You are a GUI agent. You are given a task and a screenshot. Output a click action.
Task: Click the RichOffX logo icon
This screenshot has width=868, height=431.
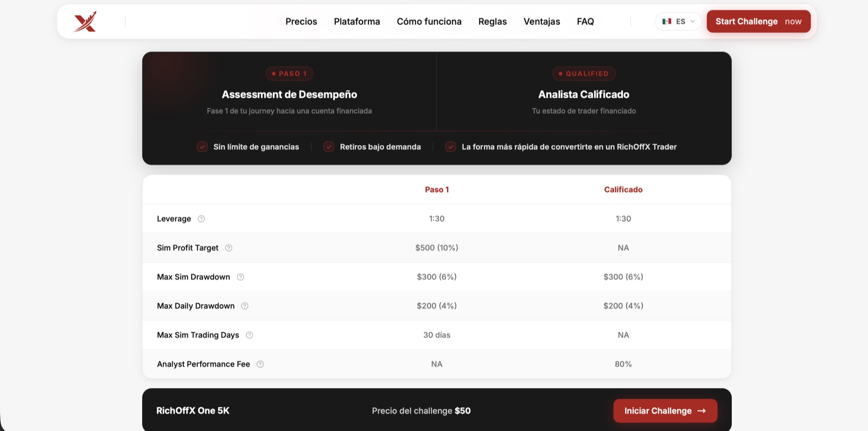coord(85,22)
